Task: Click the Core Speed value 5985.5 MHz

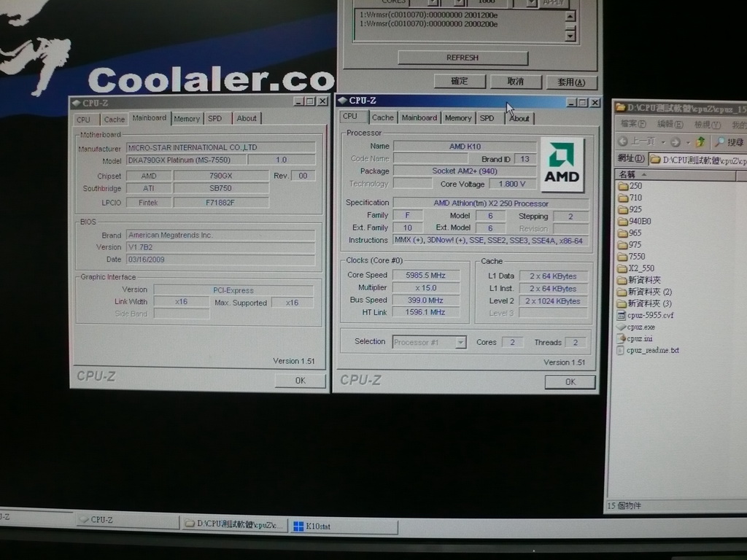Action: [x=425, y=275]
